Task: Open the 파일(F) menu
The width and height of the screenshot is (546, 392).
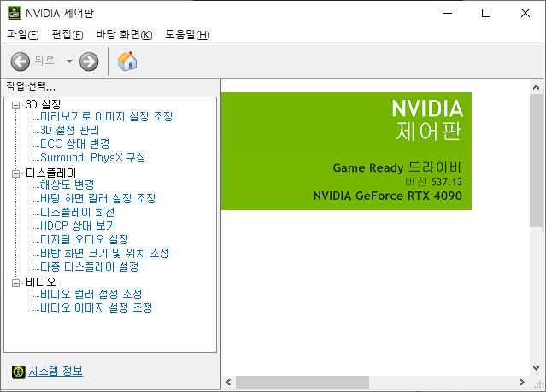Action: (22, 34)
